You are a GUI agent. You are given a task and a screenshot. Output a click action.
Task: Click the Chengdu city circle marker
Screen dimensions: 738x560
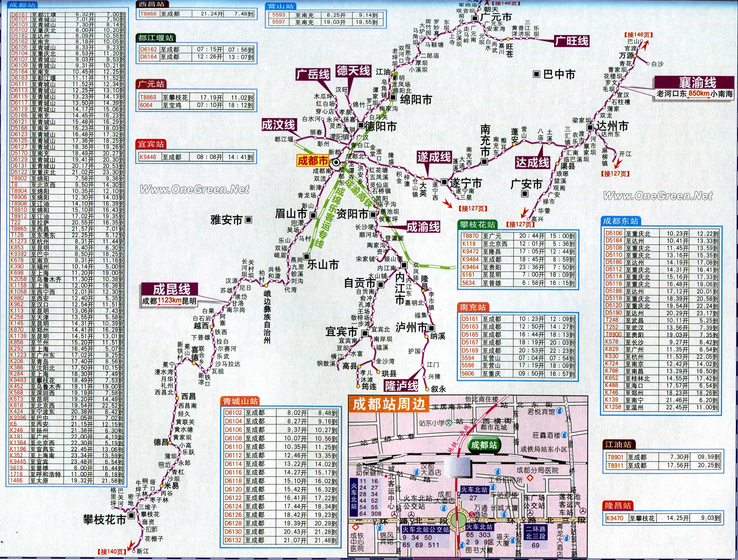tap(336, 162)
